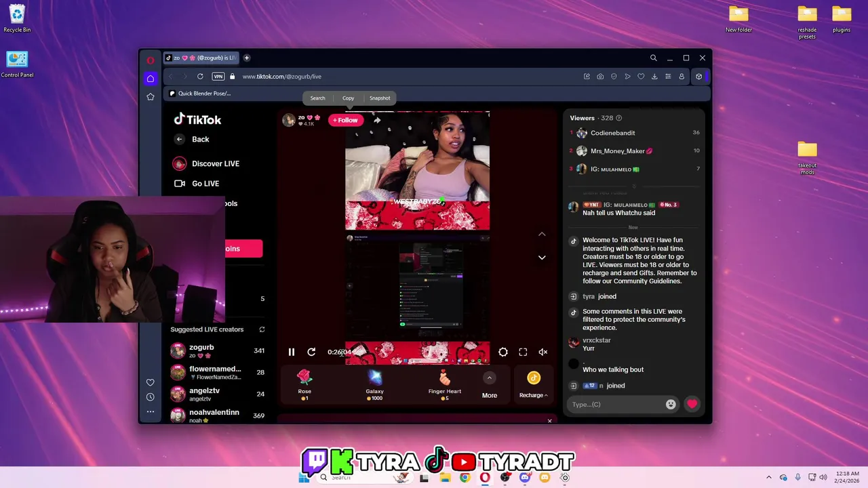Open vrxckstar commenter name
Image resolution: width=868 pixels, height=488 pixels.
[597, 340]
